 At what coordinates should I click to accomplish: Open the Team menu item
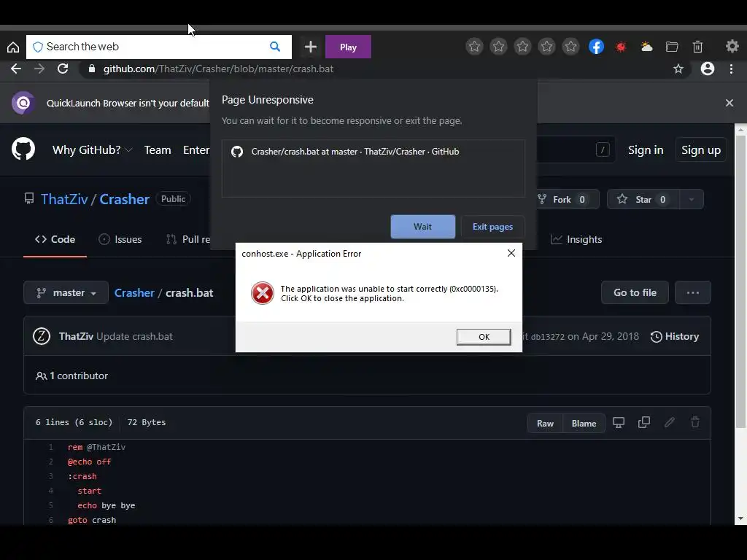click(158, 150)
